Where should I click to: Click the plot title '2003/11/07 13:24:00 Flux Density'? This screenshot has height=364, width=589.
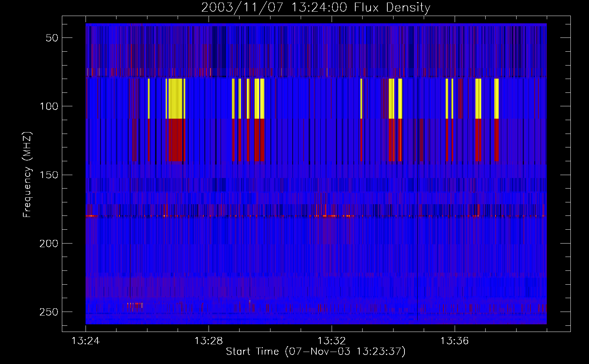(x=316, y=7)
